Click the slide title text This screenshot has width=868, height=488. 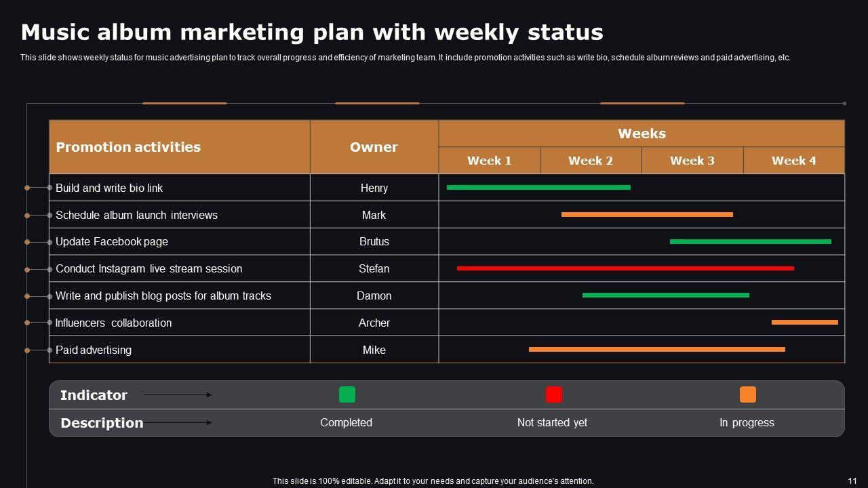click(x=312, y=33)
